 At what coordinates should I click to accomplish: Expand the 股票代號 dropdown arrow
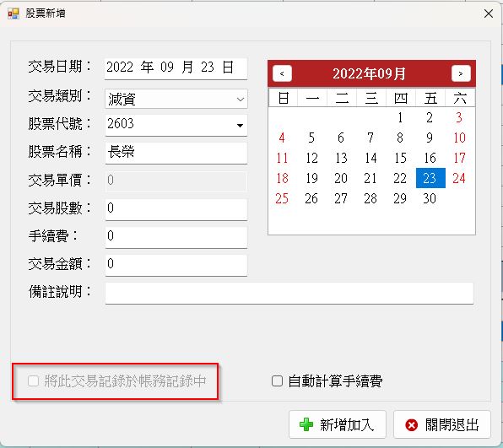240,126
